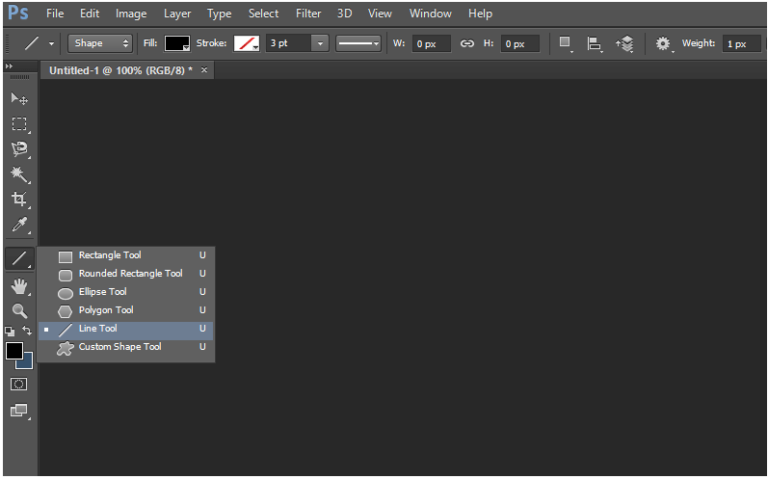This screenshot has height=479, width=768.
Task: Reset default foreground and background colors
Action: point(10,332)
